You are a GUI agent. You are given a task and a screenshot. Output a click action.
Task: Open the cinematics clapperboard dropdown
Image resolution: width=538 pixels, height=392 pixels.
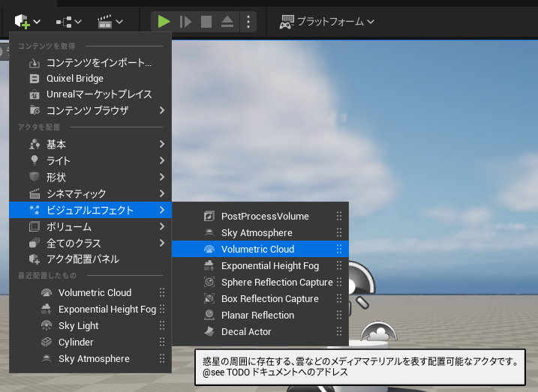tap(110, 22)
